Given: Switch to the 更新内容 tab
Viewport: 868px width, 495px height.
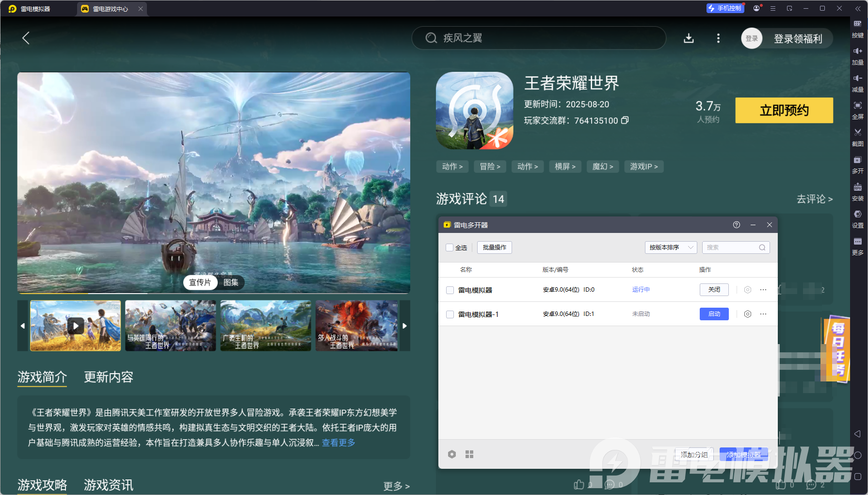Looking at the screenshot, I should click(108, 378).
